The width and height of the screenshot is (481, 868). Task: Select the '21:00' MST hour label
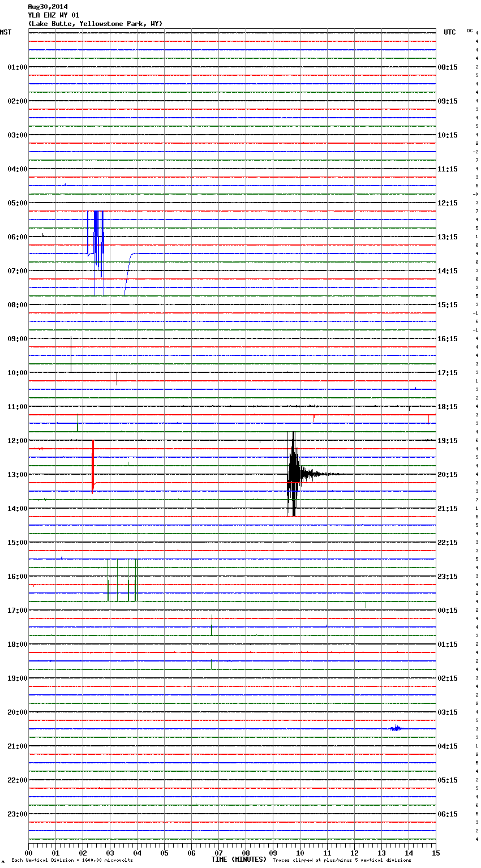[x=17, y=746]
